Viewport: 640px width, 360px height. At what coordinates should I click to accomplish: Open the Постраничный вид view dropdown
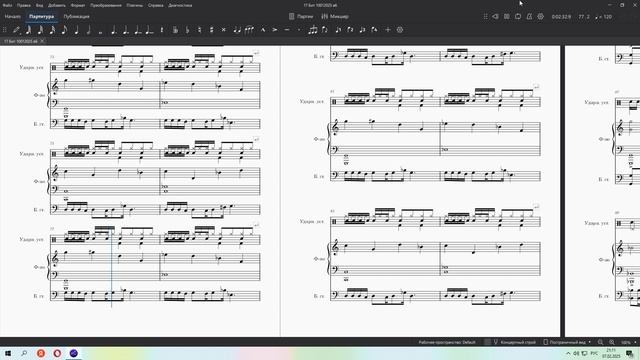[x=567, y=342]
